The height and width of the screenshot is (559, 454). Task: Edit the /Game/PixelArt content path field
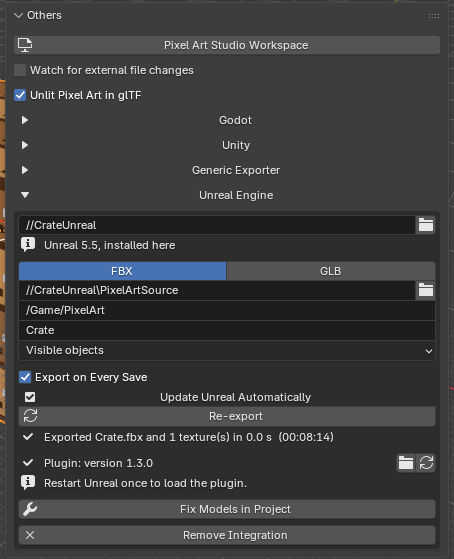pos(227,310)
